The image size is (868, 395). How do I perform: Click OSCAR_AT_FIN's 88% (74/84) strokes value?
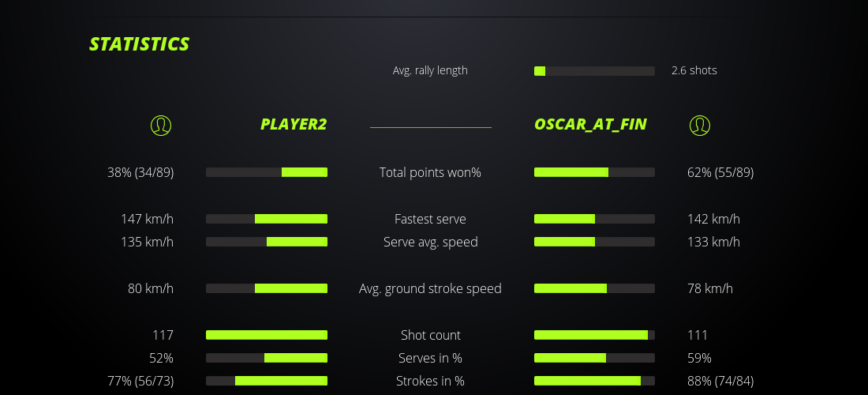720,381
